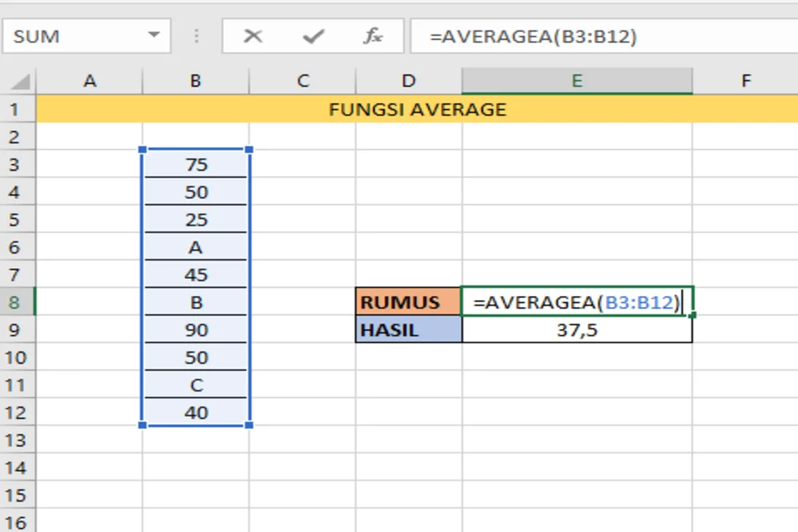This screenshot has height=532, width=798.
Task: Click cell B5 containing 25
Action: coord(196,219)
